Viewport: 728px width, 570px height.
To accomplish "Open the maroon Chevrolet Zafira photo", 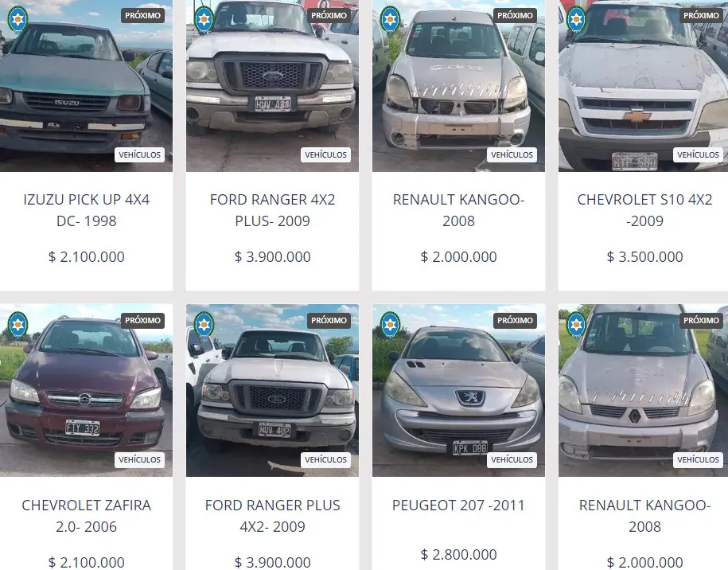I will click(x=86, y=390).
